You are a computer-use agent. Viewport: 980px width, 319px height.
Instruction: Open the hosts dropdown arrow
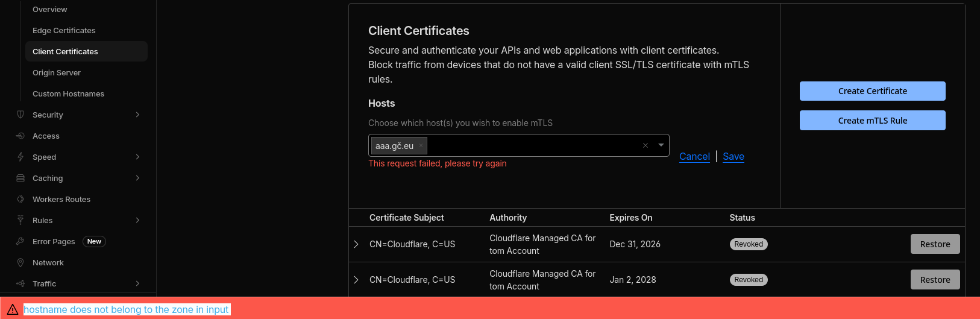661,145
